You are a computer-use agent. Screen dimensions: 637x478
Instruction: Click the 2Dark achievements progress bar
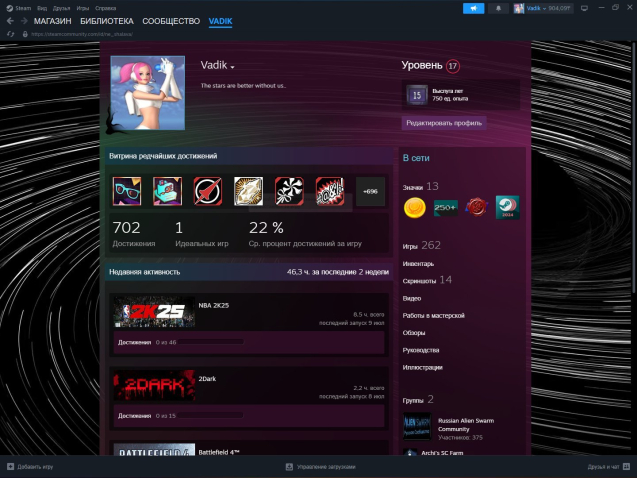(x=210, y=415)
